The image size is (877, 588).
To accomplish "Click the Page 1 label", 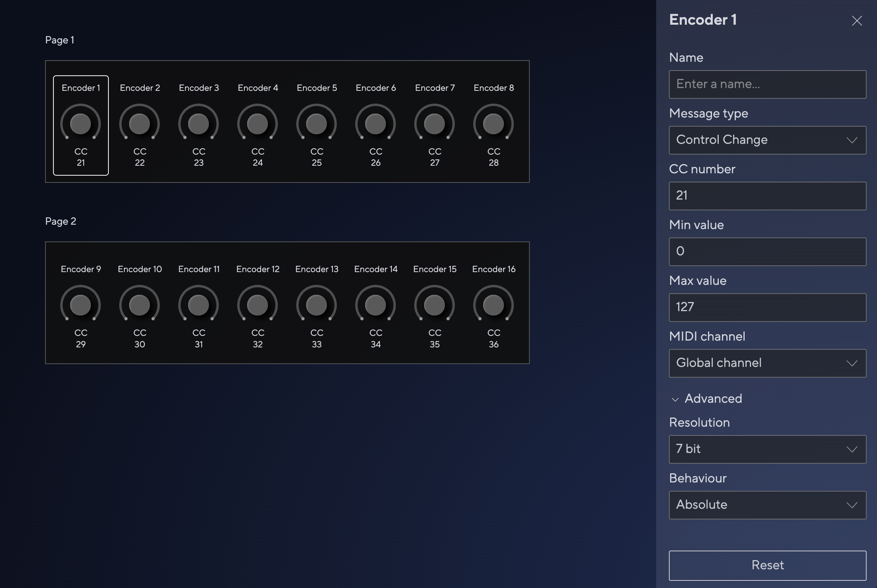I will click(x=59, y=40).
